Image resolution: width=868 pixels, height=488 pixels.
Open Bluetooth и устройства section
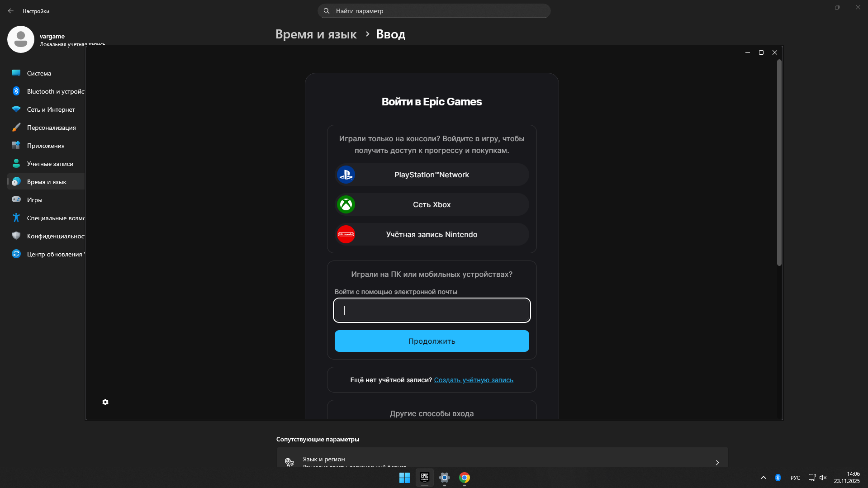tap(46, 91)
